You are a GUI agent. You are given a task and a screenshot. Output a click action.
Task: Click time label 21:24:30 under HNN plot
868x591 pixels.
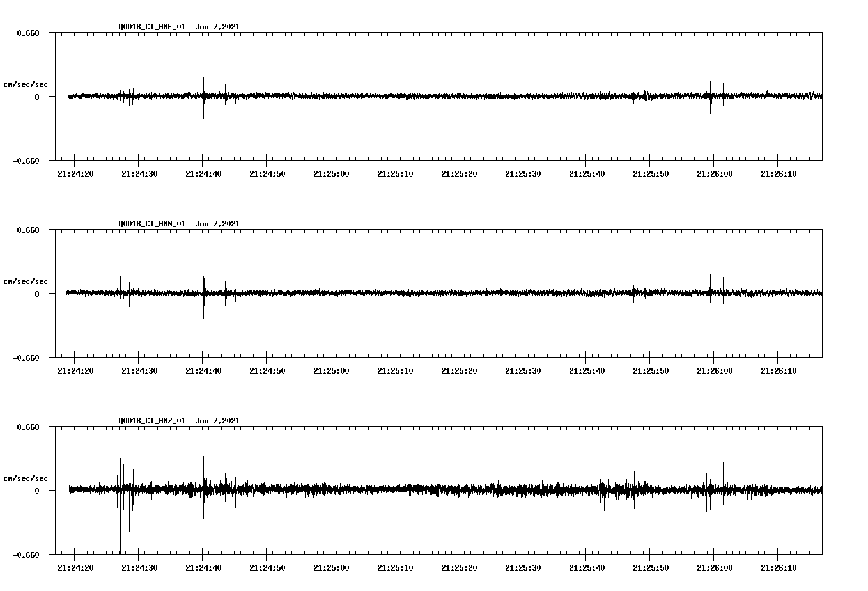(139, 370)
